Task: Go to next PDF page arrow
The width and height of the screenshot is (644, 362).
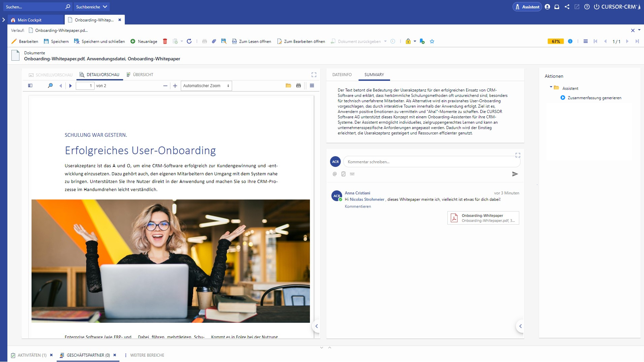Action: click(70, 86)
